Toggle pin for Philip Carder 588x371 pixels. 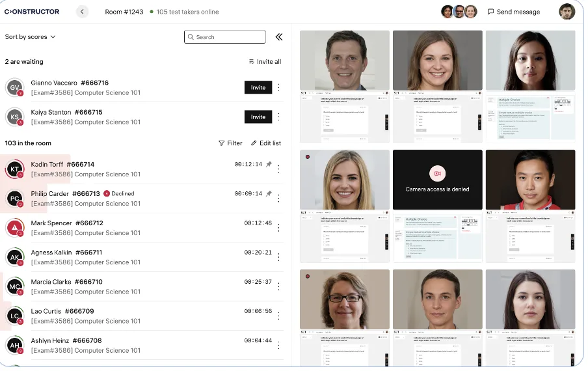[x=269, y=193]
